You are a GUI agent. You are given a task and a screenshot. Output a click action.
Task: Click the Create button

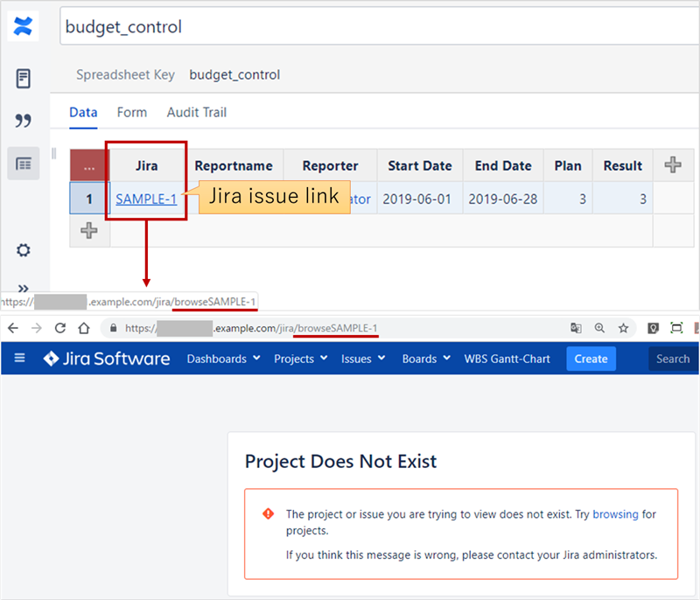(591, 359)
